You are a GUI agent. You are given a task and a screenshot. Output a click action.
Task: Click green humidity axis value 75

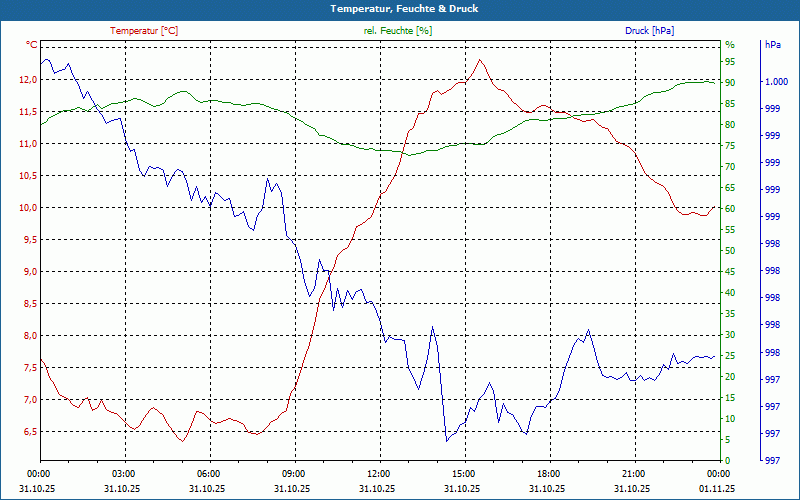pos(730,146)
